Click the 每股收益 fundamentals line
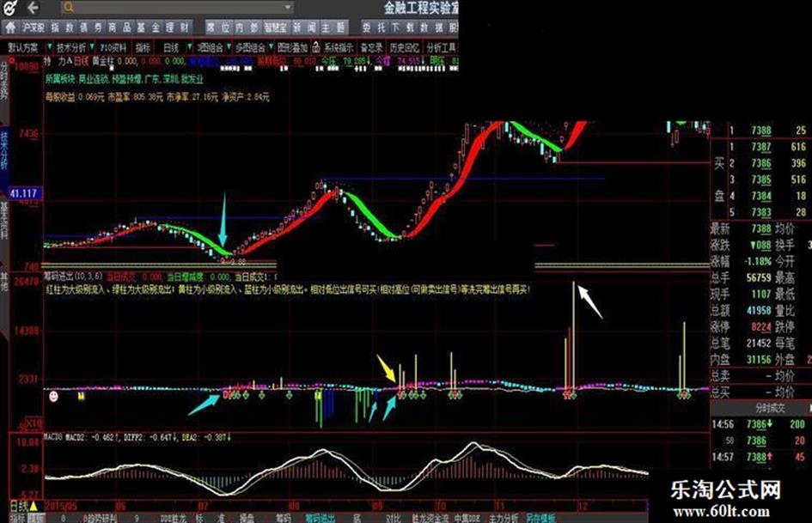812x523 pixels. pos(157,97)
